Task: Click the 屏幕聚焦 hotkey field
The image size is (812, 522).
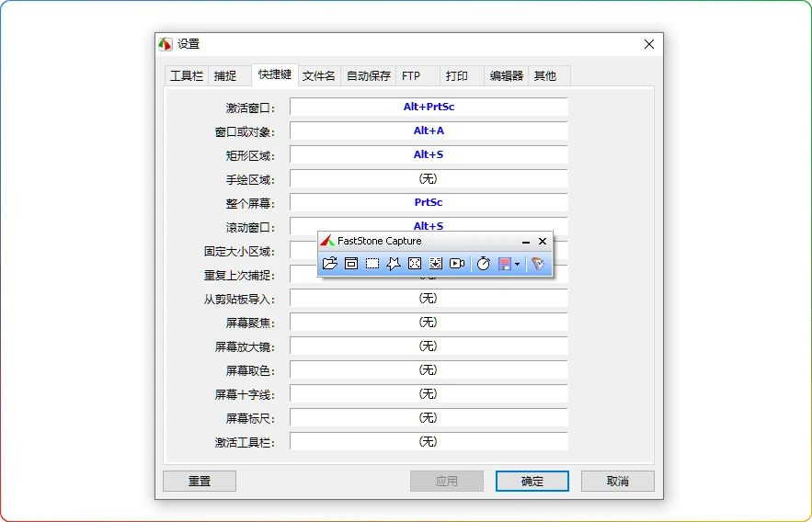Action: coord(429,322)
